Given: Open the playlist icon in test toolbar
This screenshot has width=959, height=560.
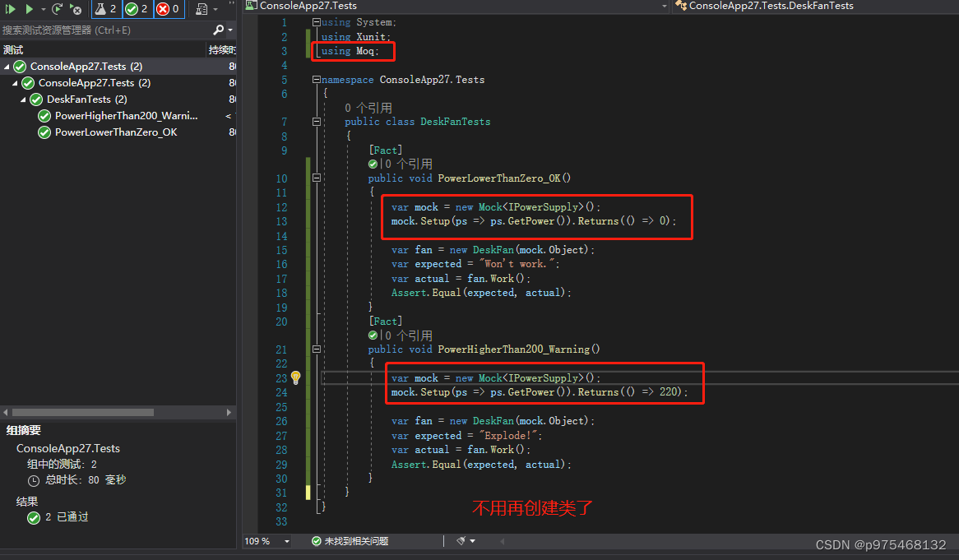Looking at the screenshot, I should click(202, 9).
